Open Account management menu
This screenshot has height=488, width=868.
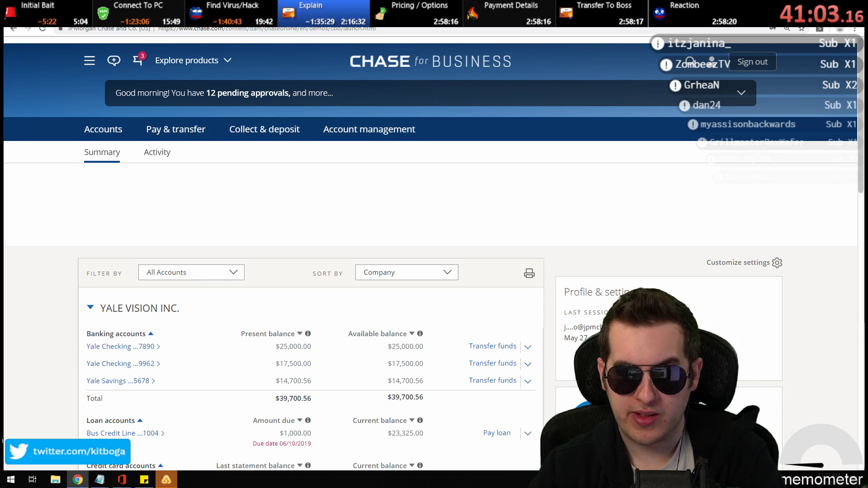(x=369, y=129)
